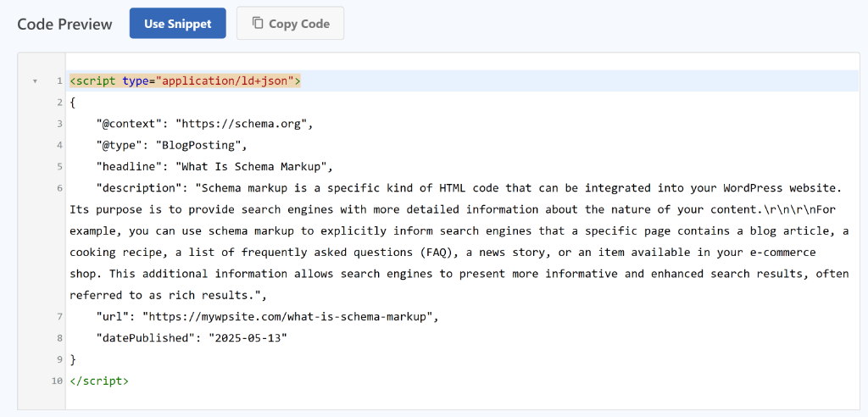This screenshot has width=868, height=417.
Task: Click the Use Snippet button
Action: coord(178,23)
